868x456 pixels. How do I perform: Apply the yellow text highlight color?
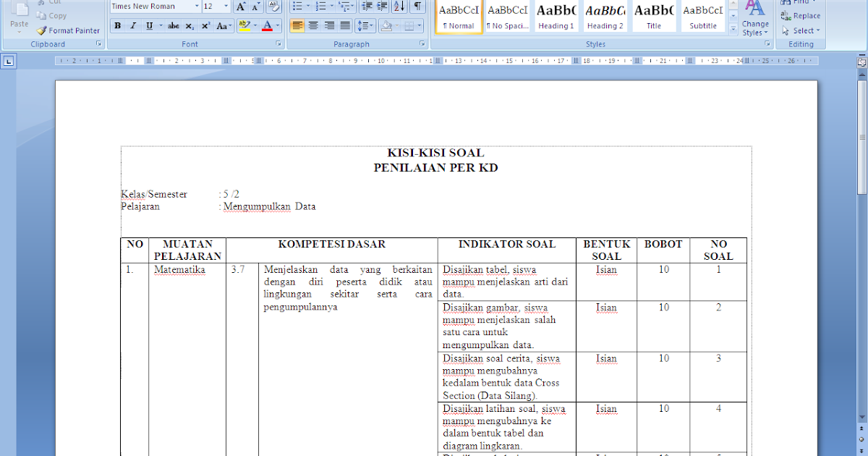pos(244,26)
